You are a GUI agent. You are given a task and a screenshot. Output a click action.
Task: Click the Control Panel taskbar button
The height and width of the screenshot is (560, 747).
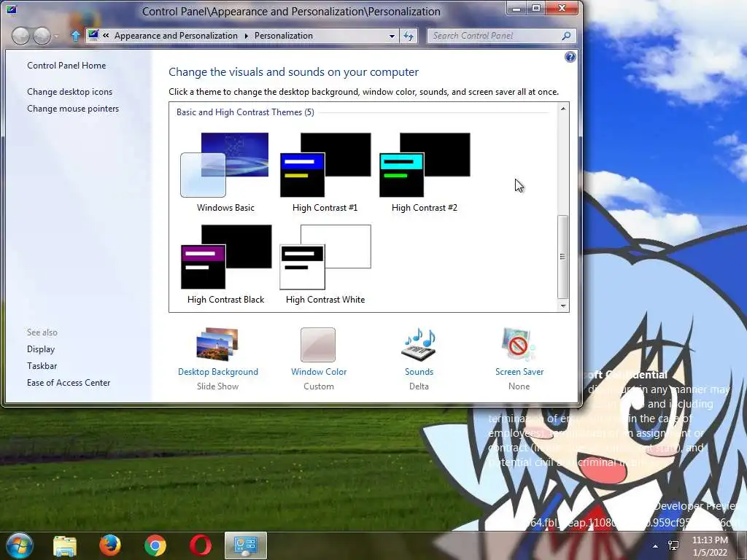[246, 545]
